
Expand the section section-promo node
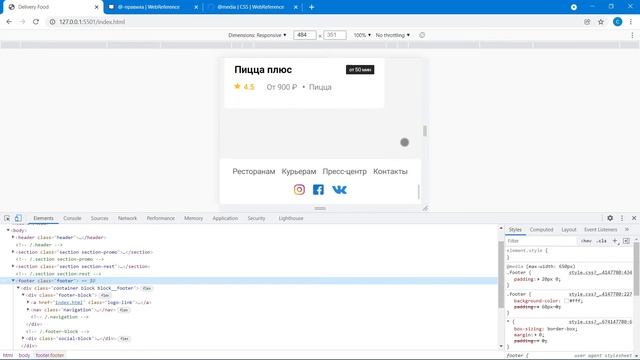click(13, 252)
